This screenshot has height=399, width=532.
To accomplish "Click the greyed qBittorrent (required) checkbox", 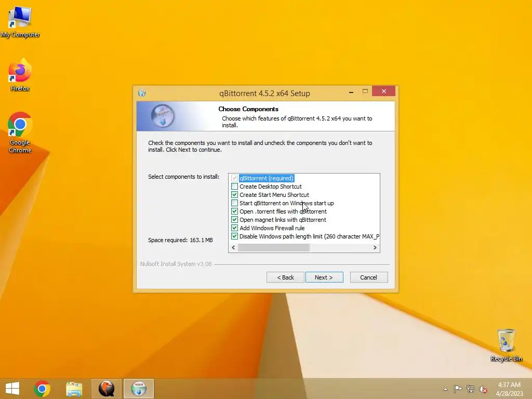I will pyautogui.click(x=234, y=178).
